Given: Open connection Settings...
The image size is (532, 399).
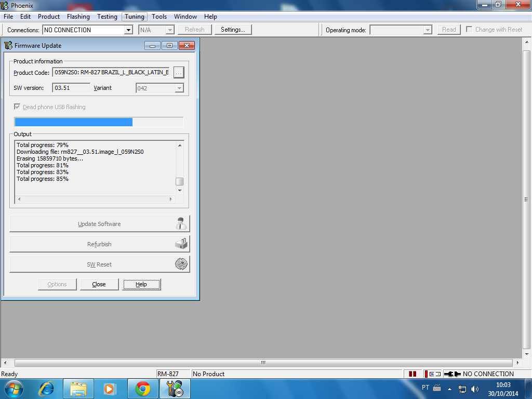Looking at the screenshot, I should coord(233,30).
